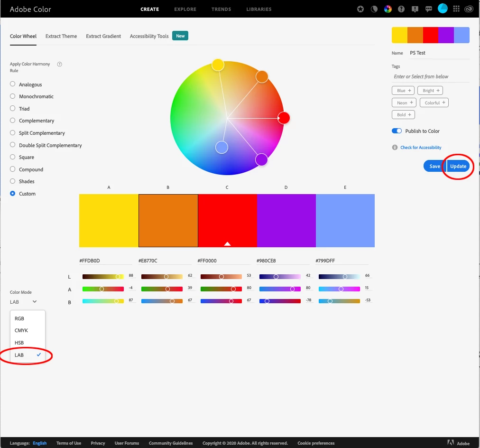Open the apps grid icon
Image resolution: width=480 pixels, height=448 pixels.
click(x=456, y=9)
